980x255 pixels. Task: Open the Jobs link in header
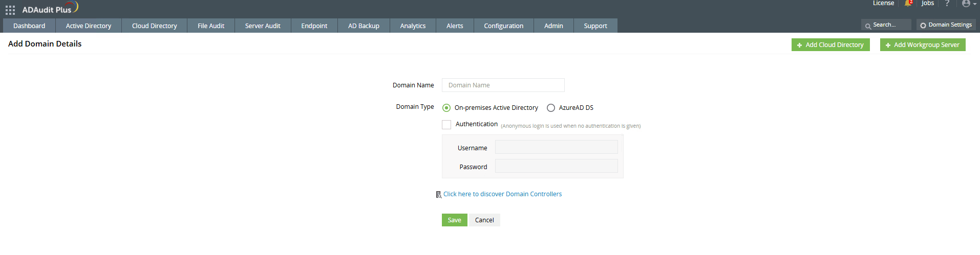pyautogui.click(x=927, y=4)
